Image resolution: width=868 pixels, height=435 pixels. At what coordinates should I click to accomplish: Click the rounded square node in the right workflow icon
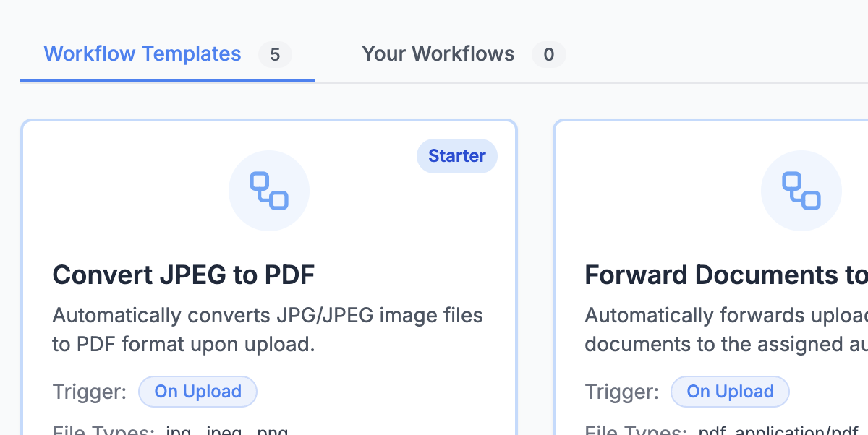(x=812, y=199)
